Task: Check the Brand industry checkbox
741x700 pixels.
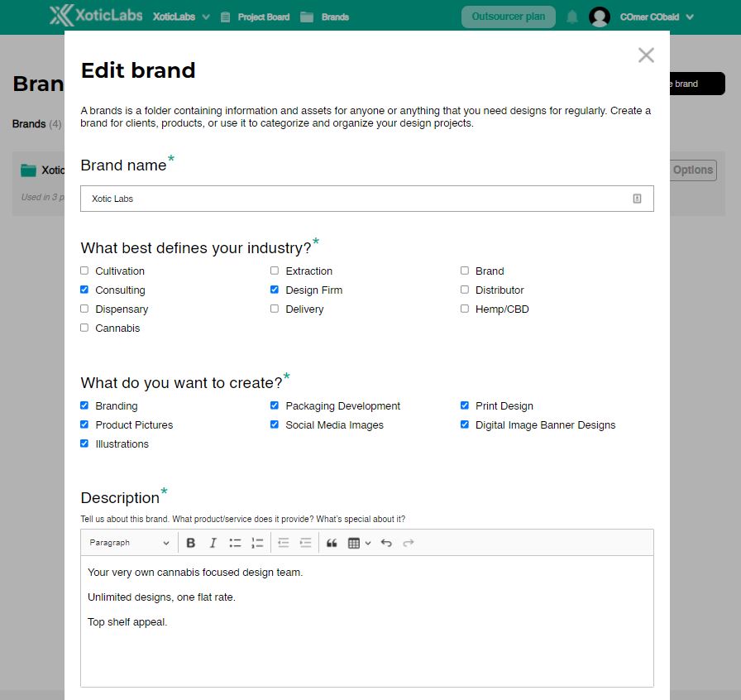Action: point(465,271)
